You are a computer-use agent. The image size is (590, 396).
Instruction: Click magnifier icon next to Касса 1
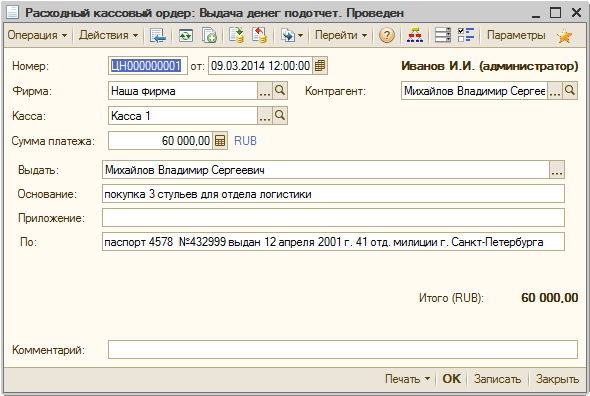coord(280,116)
